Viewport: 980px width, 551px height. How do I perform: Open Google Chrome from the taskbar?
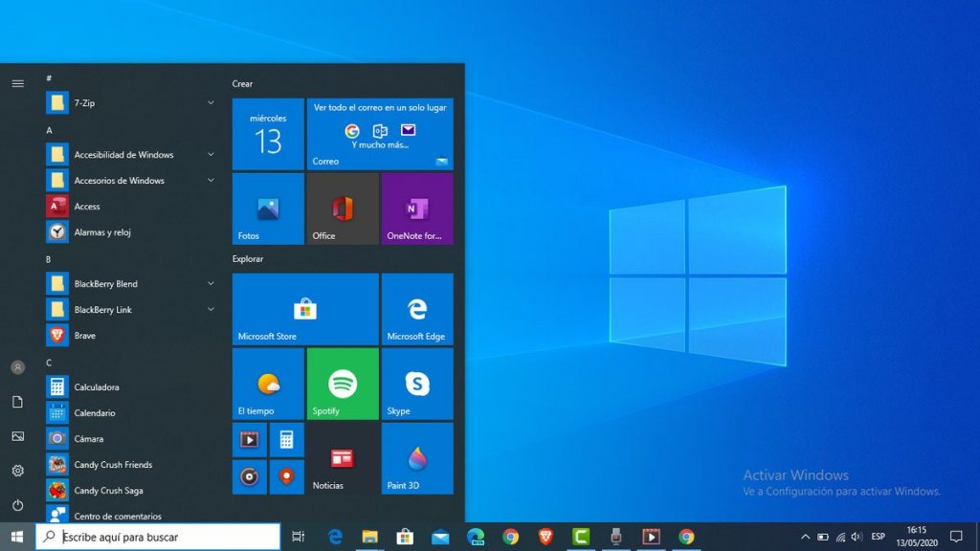click(x=685, y=537)
